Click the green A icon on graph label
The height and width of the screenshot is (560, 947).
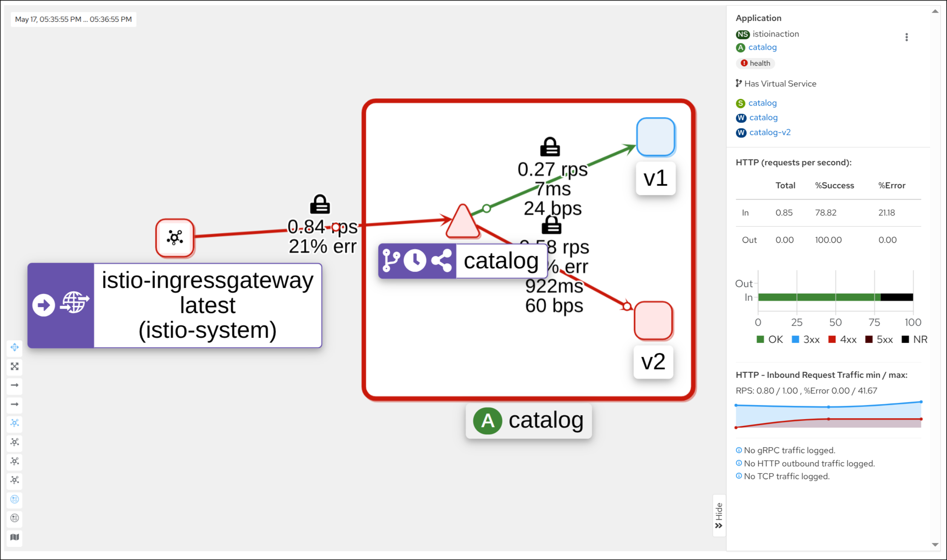point(488,421)
